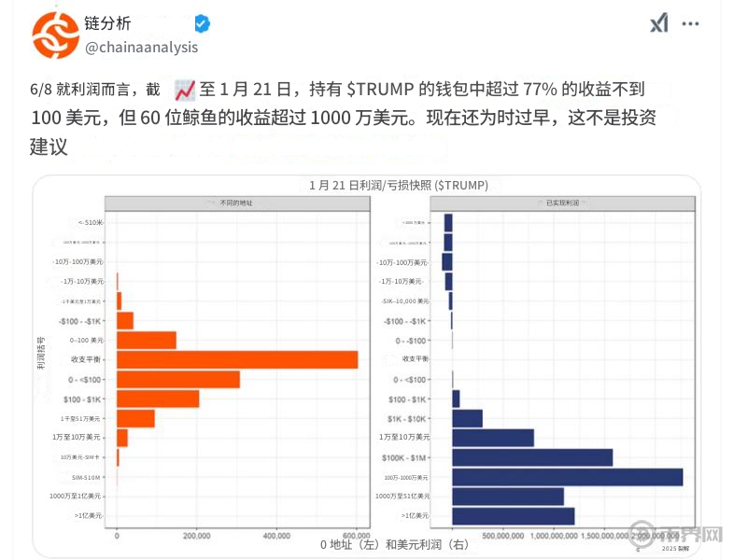Click left panel label >1亿美元
Screen dimensions: 733x560
tap(88, 515)
